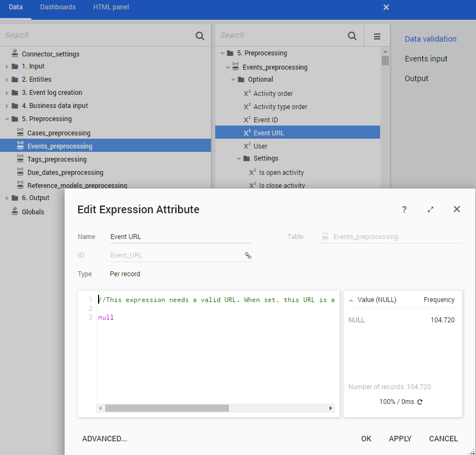Viewport: 476px width, 455px height.
Task: Sort by the Value (NULL) column header
Action: [x=376, y=300]
